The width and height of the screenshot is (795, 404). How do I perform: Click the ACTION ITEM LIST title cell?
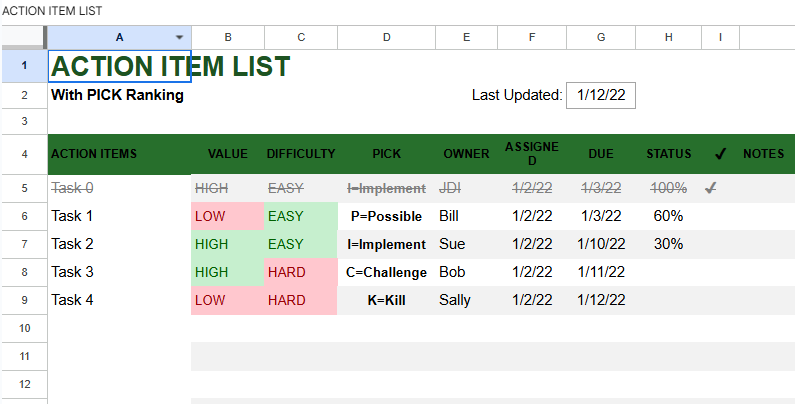tap(170, 67)
